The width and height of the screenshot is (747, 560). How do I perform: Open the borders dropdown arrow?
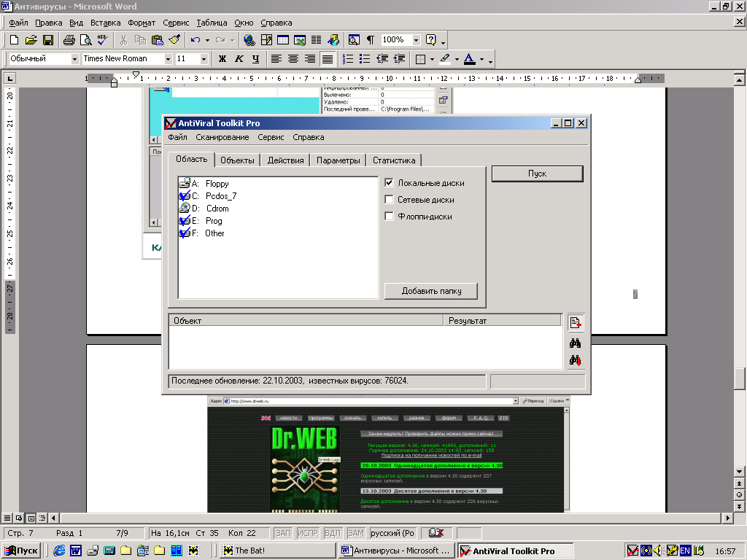[432, 59]
